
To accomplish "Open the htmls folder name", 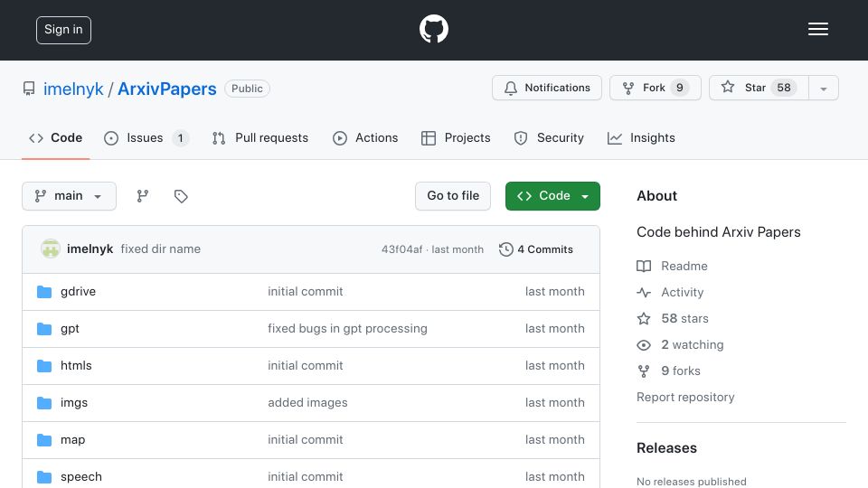I will (x=76, y=366).
